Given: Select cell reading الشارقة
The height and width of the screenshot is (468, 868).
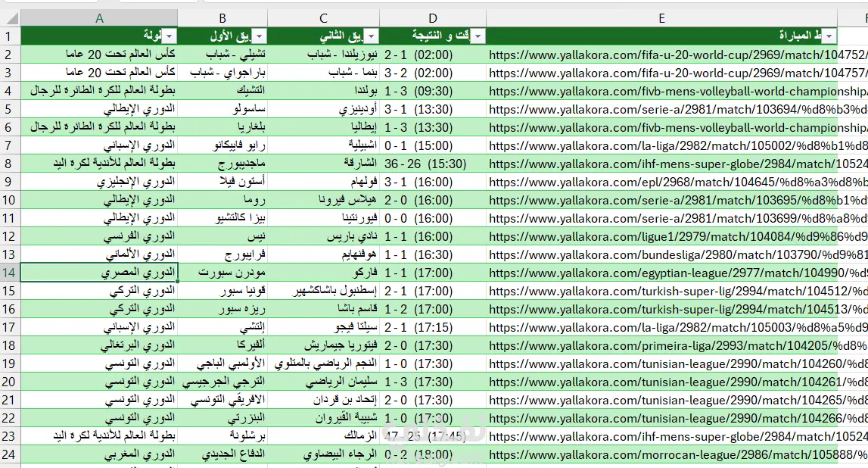Looking at the screenshot, I should [x=323, y=164].
